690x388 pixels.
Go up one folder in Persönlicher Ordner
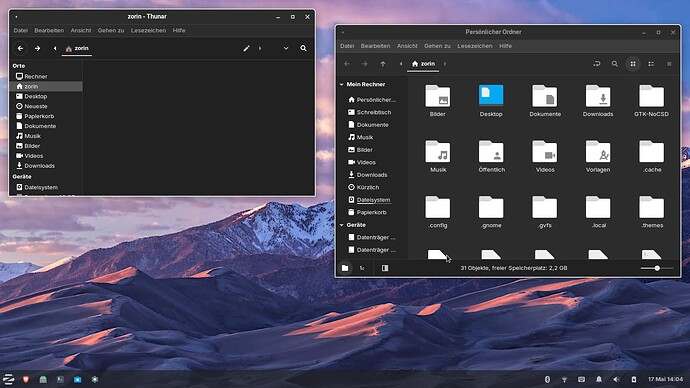(x=383, y=64)
